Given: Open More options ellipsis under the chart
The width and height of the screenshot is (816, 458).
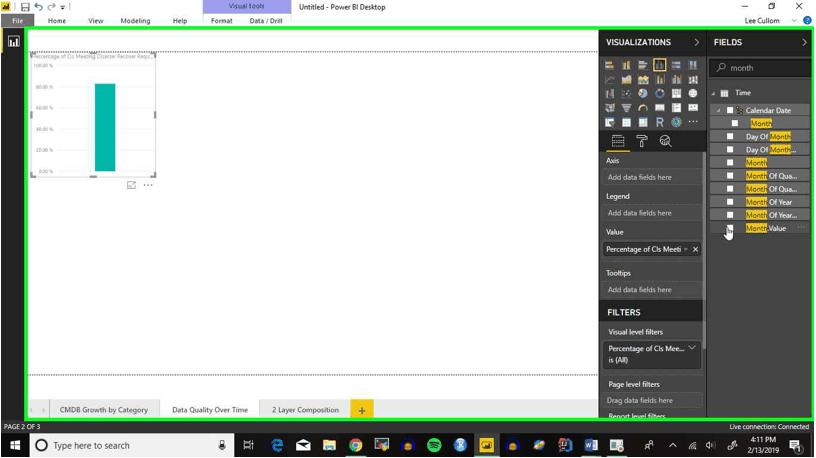Looking at the screenshot, I should [148, 185].
